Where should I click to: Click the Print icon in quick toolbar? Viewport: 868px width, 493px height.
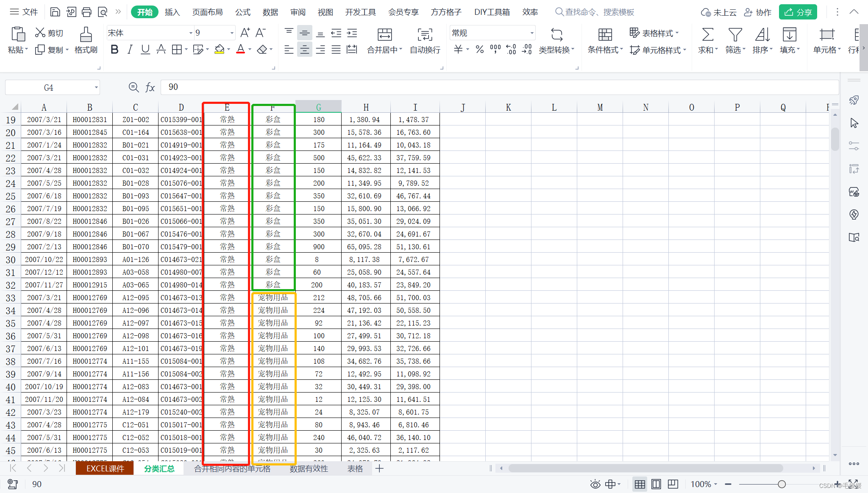pos(86,12)
